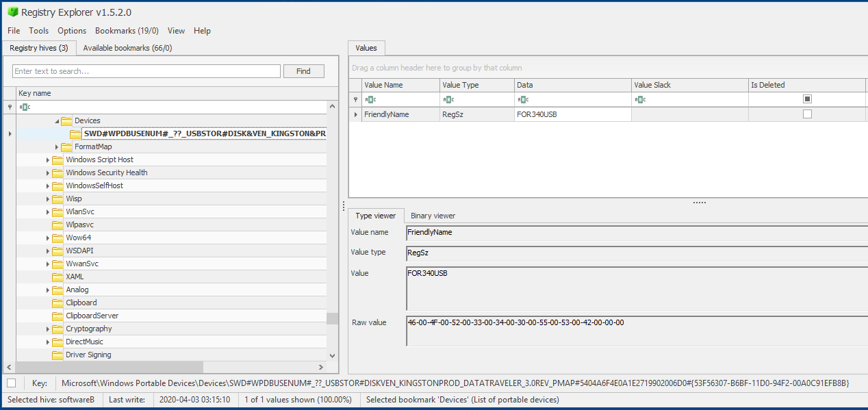The image size is (868, 410).
Task: Select the folder icon of the SWD#WPDBUSENUM key
Action: pyautogui.click(x=75, y=134)
